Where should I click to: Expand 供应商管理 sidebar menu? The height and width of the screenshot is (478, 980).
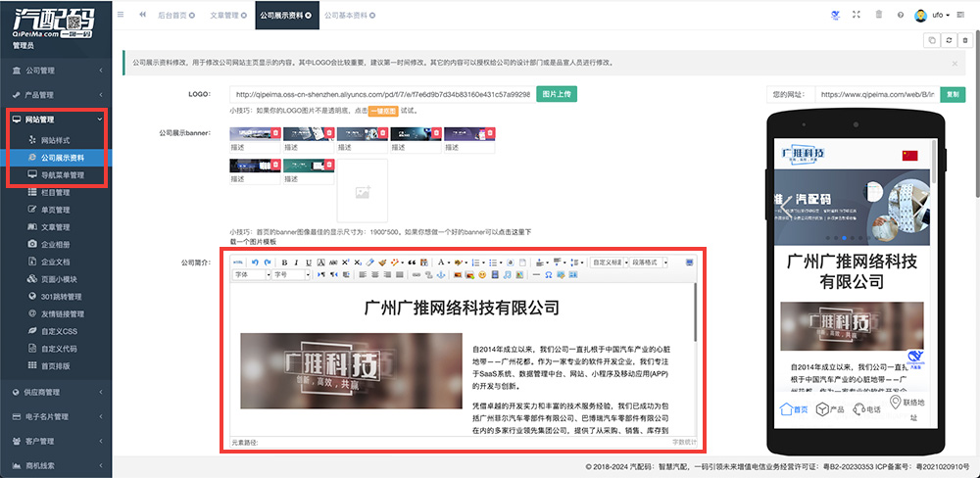pyautogui.click(x=56, y=393)
